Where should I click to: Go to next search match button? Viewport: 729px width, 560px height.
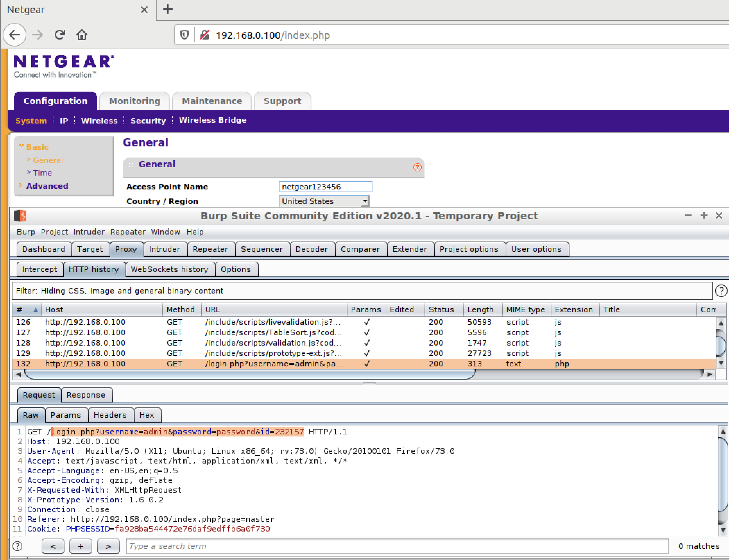[x=109, y=546]
